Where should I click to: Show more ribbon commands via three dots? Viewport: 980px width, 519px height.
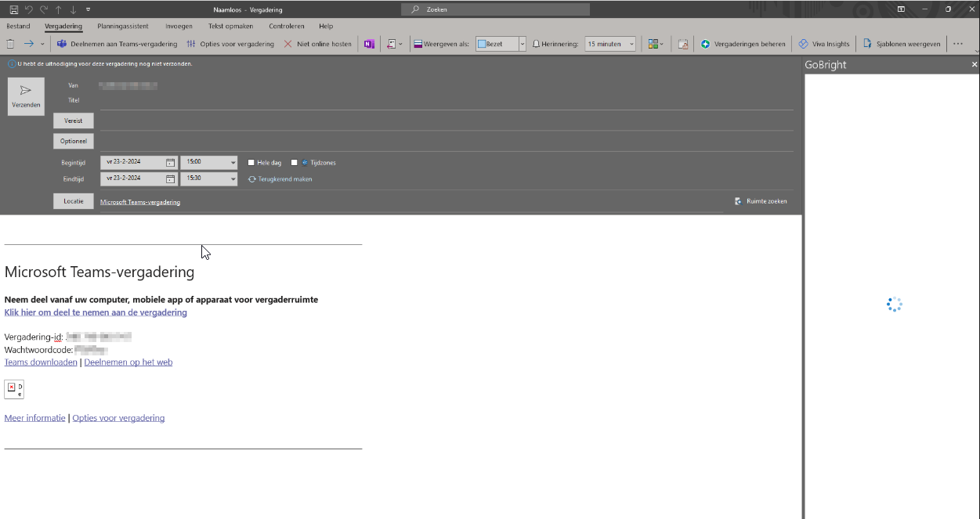pos(957,44)
